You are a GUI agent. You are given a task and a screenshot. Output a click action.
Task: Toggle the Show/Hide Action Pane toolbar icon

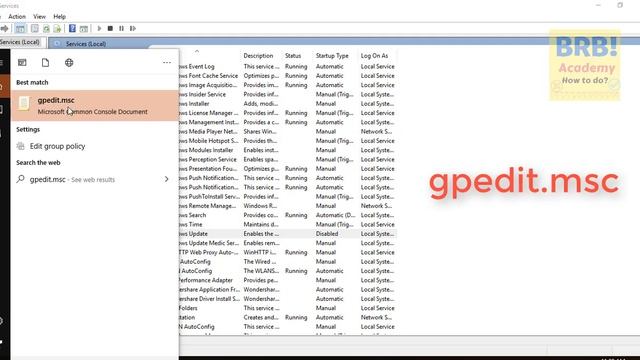click(84, 29)
